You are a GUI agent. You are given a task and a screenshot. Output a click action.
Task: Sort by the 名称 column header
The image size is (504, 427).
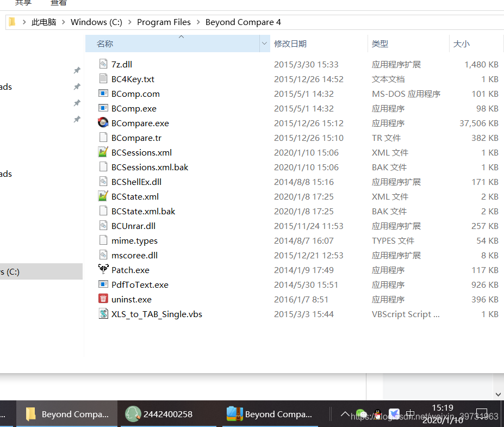click(172, 44)
